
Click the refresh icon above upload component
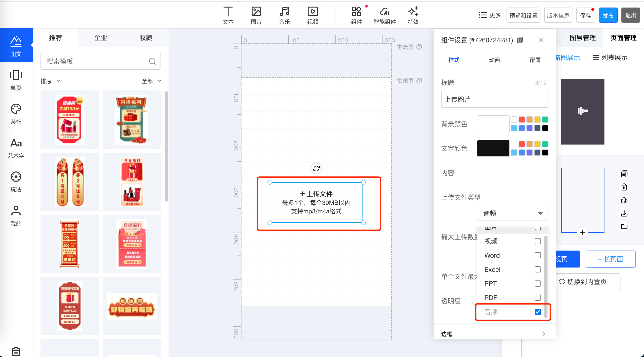point(316,169)
